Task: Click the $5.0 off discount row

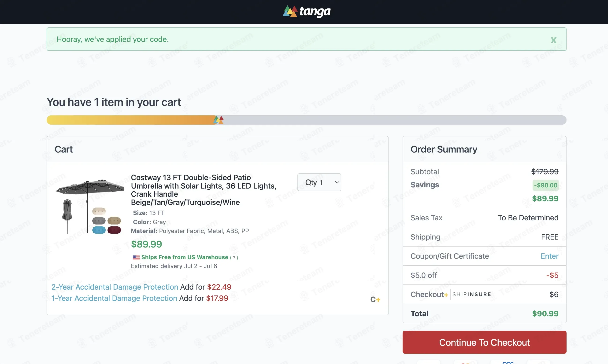Action: pos(484,275)
